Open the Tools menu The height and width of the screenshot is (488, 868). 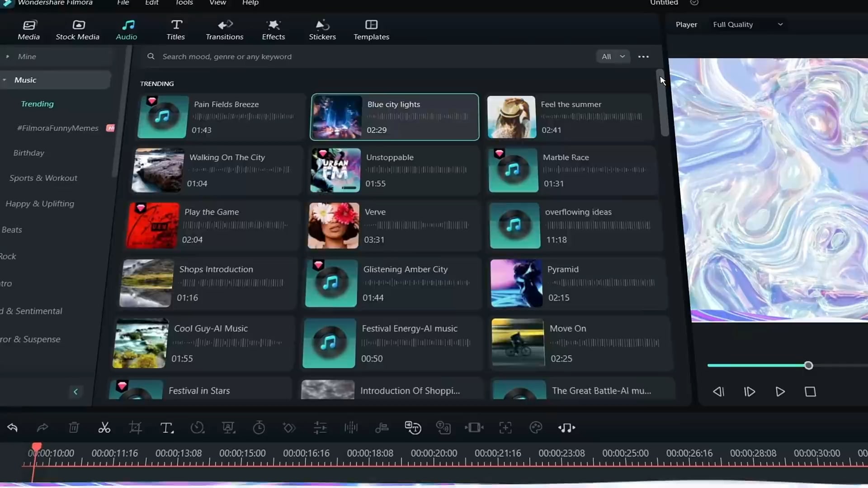point(184,3)
